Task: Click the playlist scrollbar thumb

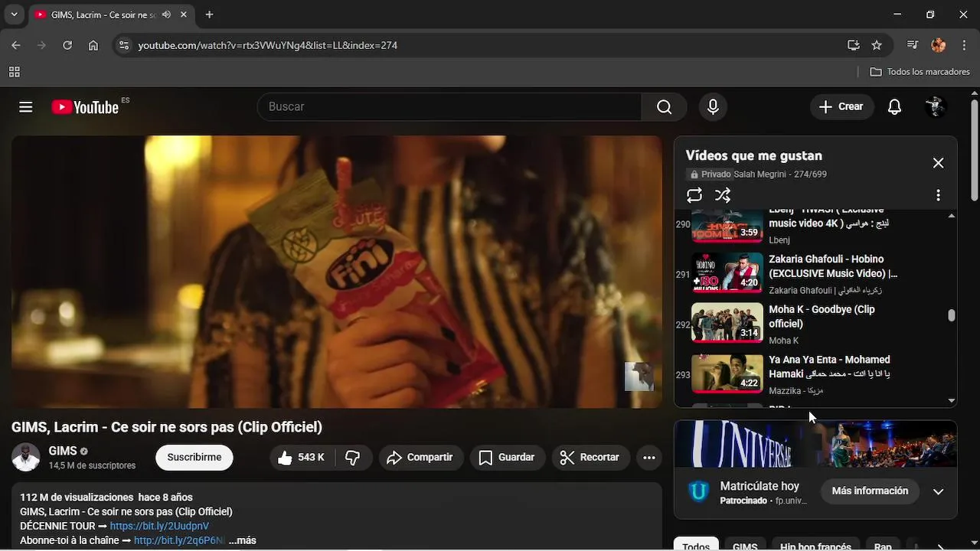Action: [x=952, y=315]
